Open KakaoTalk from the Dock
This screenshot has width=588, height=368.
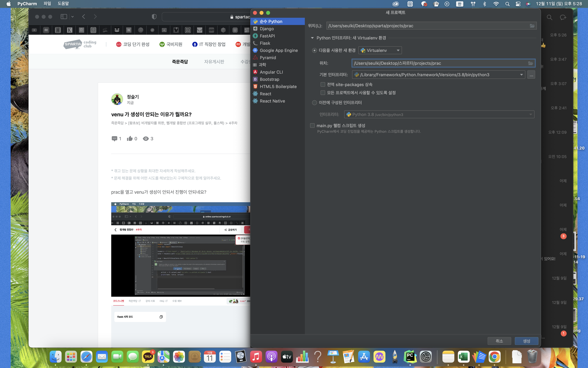point(148,357)
